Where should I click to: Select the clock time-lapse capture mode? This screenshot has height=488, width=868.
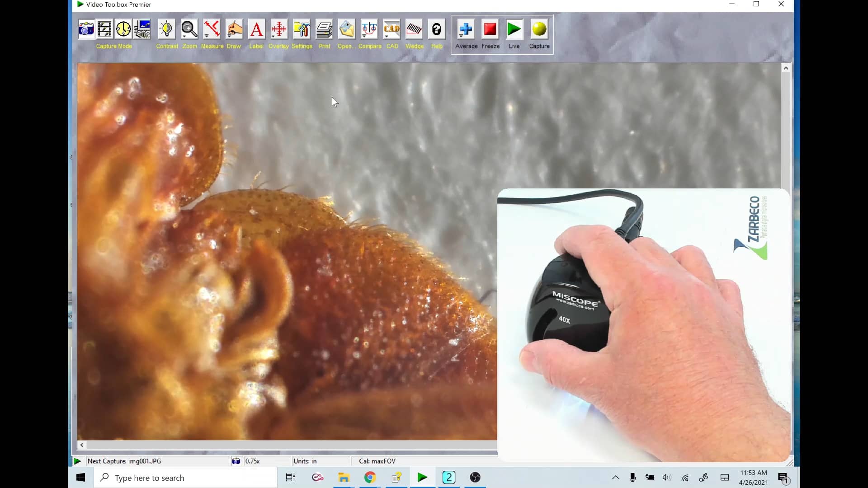[x=123, y=29]
